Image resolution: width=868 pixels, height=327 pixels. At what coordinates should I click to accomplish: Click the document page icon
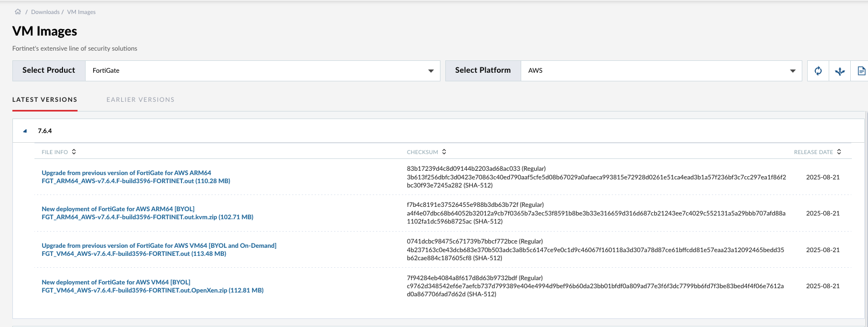click(x=861, y=71)
